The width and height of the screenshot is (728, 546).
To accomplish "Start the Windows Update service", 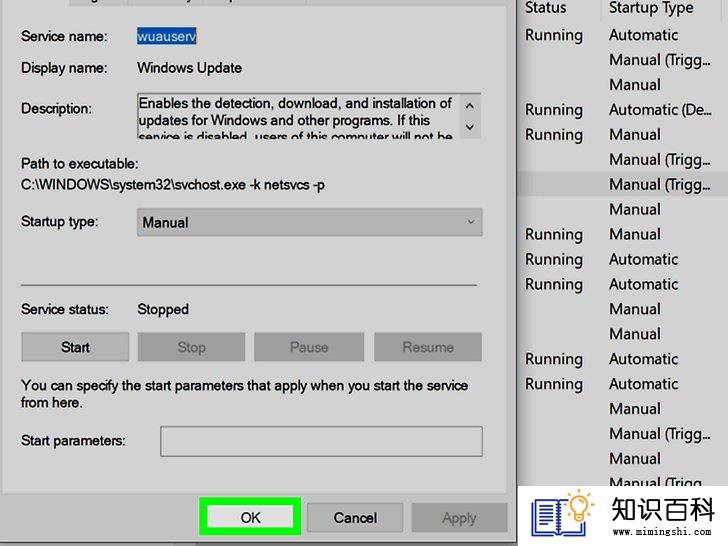I will [x=75, y=347].
